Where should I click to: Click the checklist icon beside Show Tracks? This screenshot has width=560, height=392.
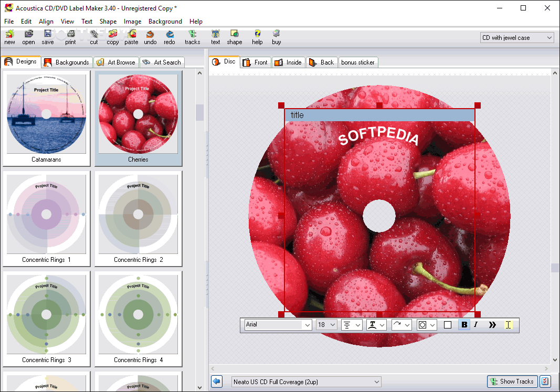[x=545, y=382]
